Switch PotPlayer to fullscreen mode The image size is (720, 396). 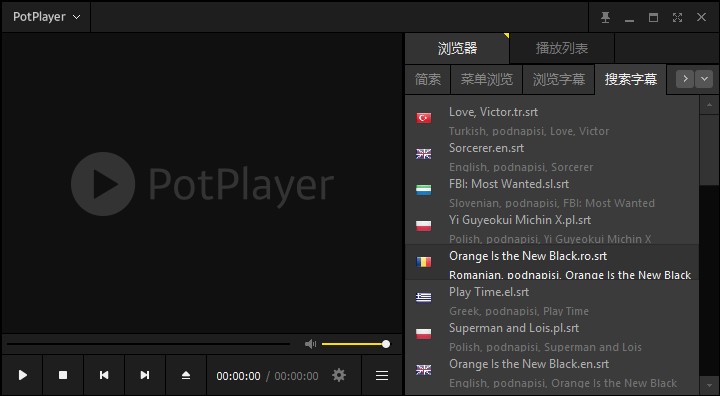tap(677, 17)
